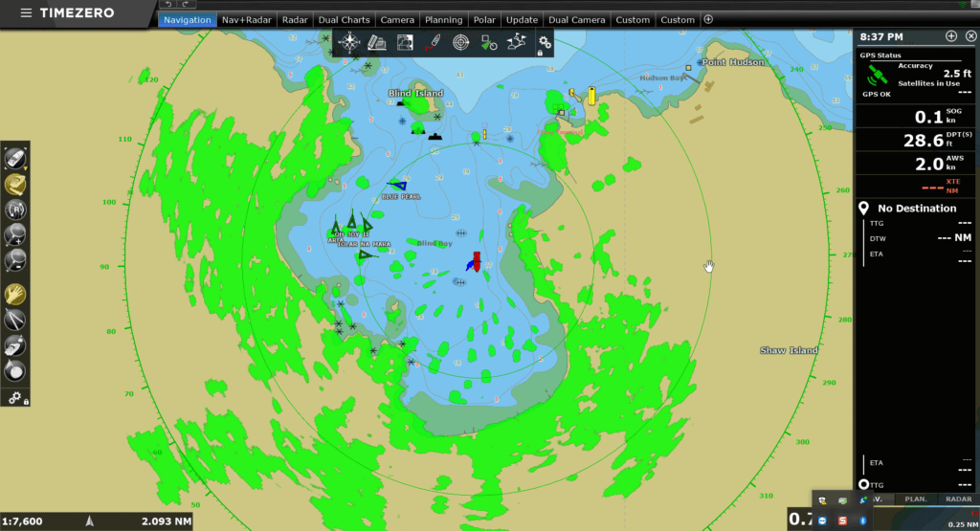Open the route waypoints flags icon
Viewport: 980px width, 531px height.
click(x=516, y=42)
